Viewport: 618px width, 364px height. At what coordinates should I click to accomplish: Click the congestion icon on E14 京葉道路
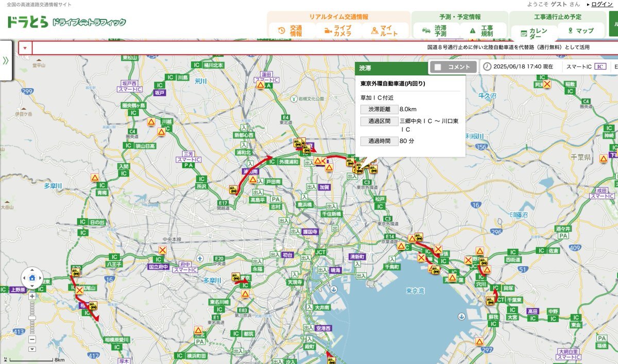click(x=419, y=237)
